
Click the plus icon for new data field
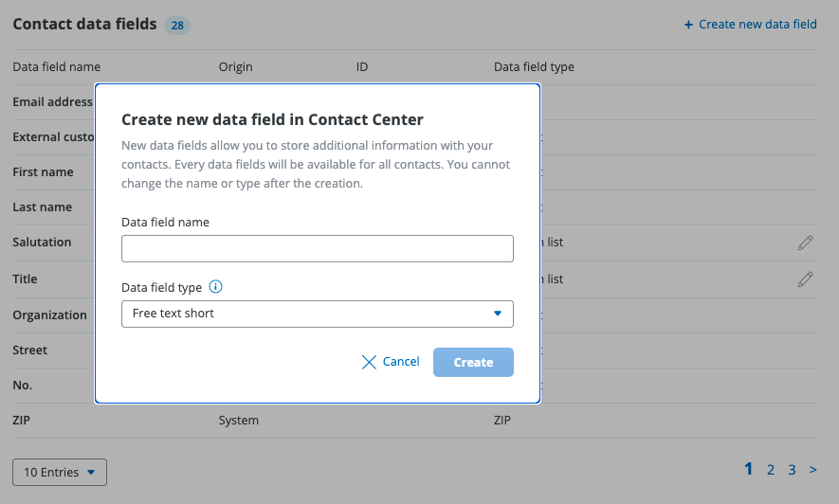[x=689, y=25]
